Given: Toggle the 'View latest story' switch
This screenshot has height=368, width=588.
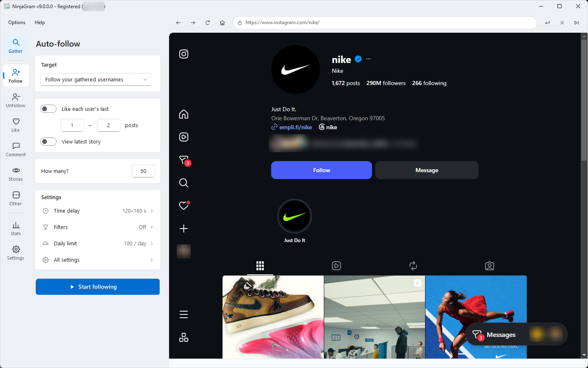Looking at the screenshot, I should [48, 141].
